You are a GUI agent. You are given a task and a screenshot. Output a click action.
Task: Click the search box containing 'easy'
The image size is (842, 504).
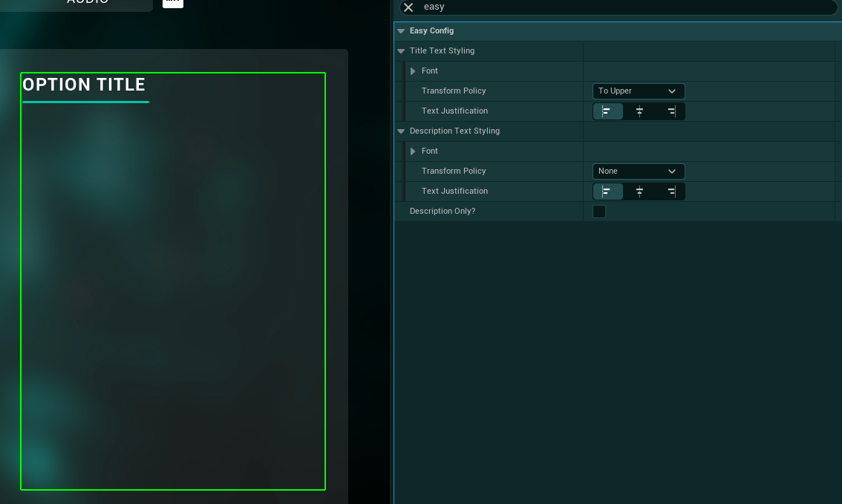[x=618, y=7]
